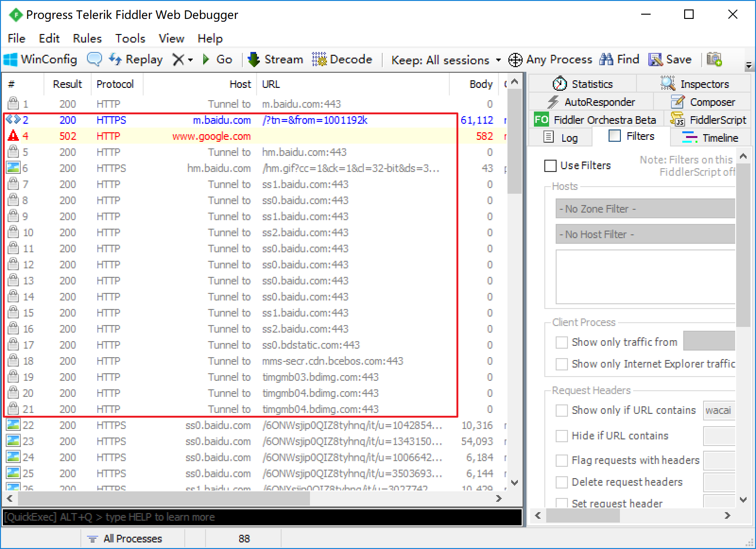Expand the toolbar overflow arrow
This screenshot has height=549, width=756.
[x=748, y=66]
